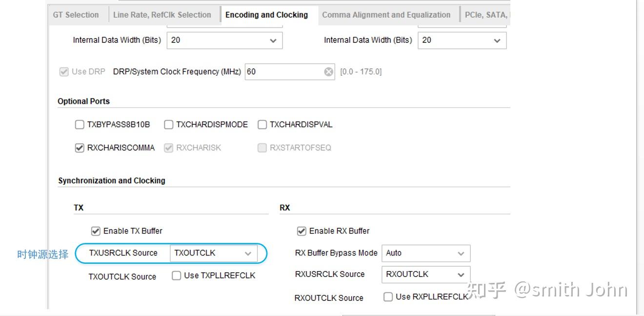This screenshot has height=316, width=644.
Task: Open the Line Rate, RefClk Selection tab
Action: point(162,15)
